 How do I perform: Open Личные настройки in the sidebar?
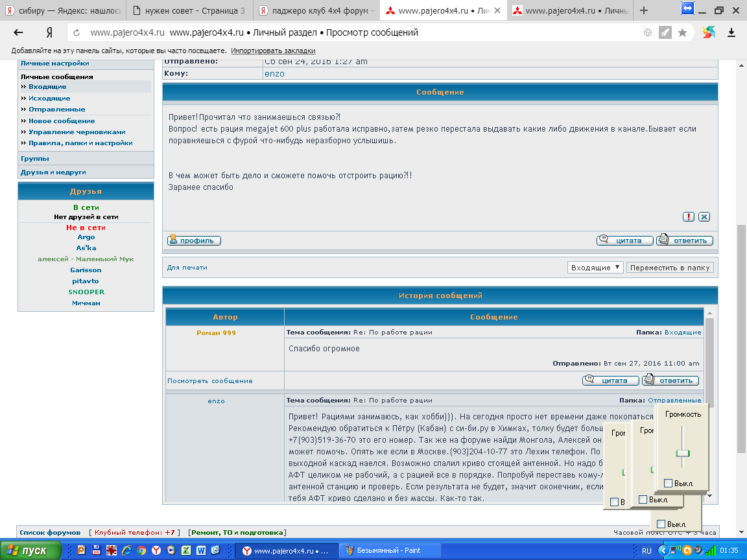point(54,64)
